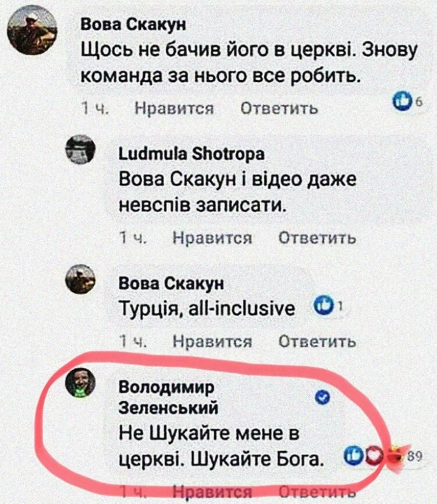The width and height of the screenshot is (437, 504).
Task: Open Вова Скакун's avatar on top comment
Action: pyautogui.click(x=32, y=30)
